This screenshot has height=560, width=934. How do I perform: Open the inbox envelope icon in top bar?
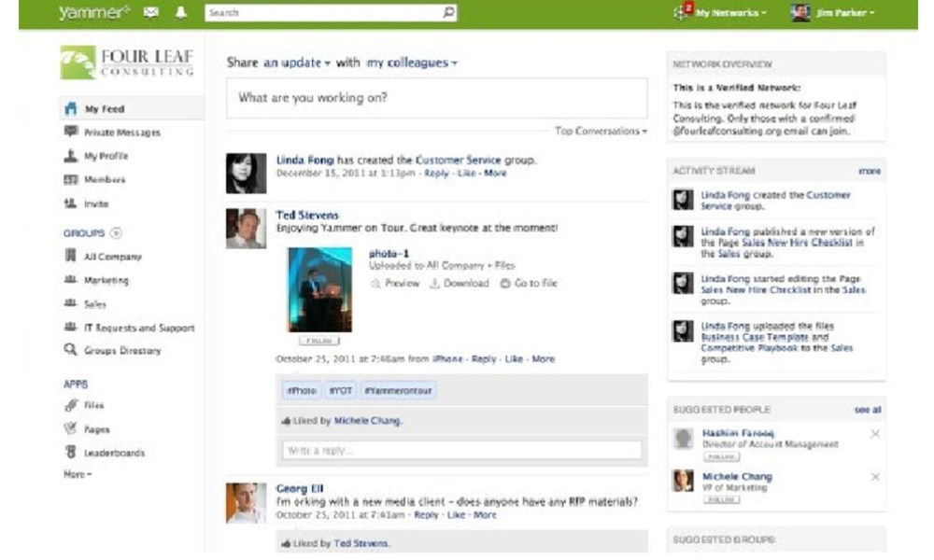click(150, 12)
